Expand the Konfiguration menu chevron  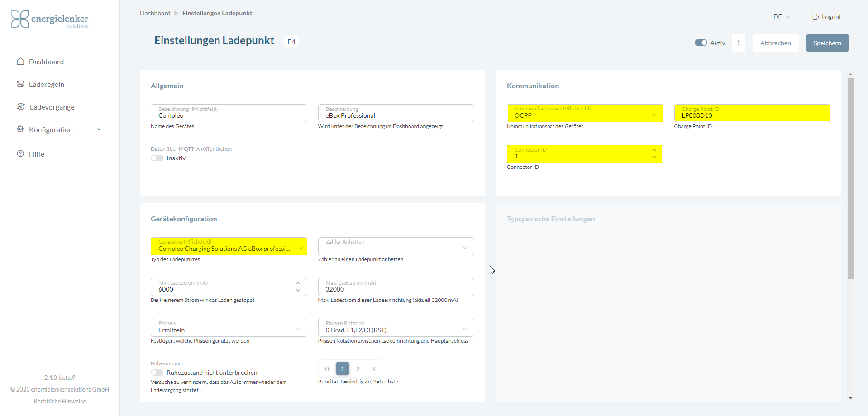point(99,129)
